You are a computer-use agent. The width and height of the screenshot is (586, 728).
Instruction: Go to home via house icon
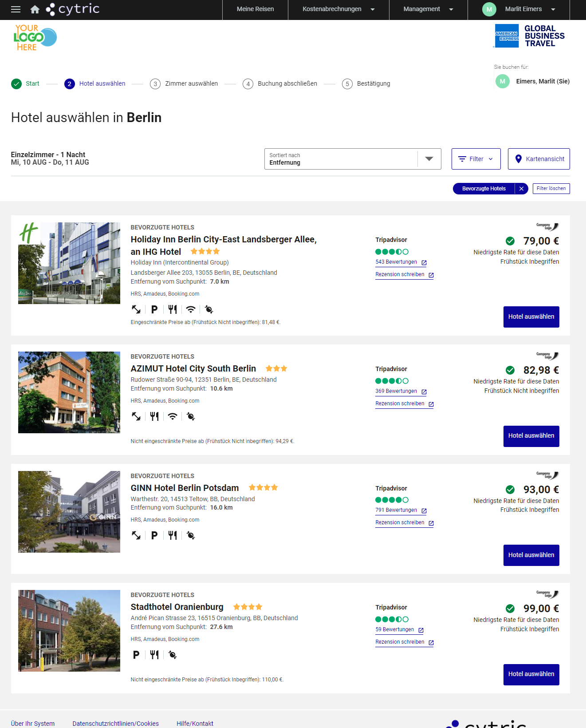(35, 9)
